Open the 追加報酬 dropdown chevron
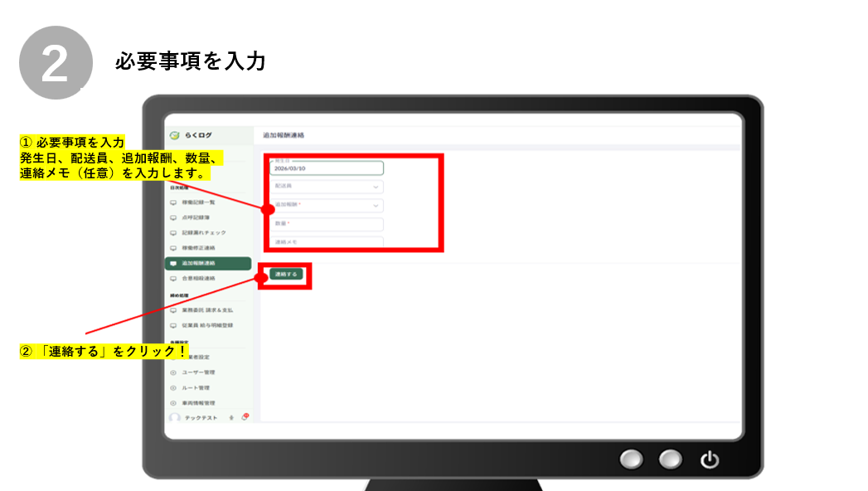868x491 pixels. point(376,205)
